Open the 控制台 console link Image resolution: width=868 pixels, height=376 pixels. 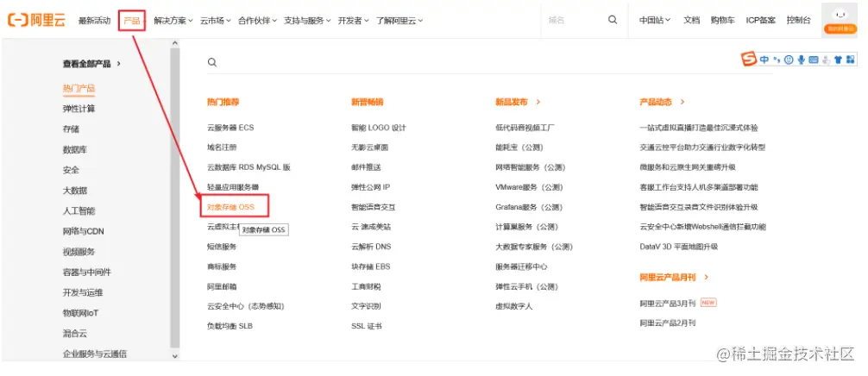click(799, 20)
